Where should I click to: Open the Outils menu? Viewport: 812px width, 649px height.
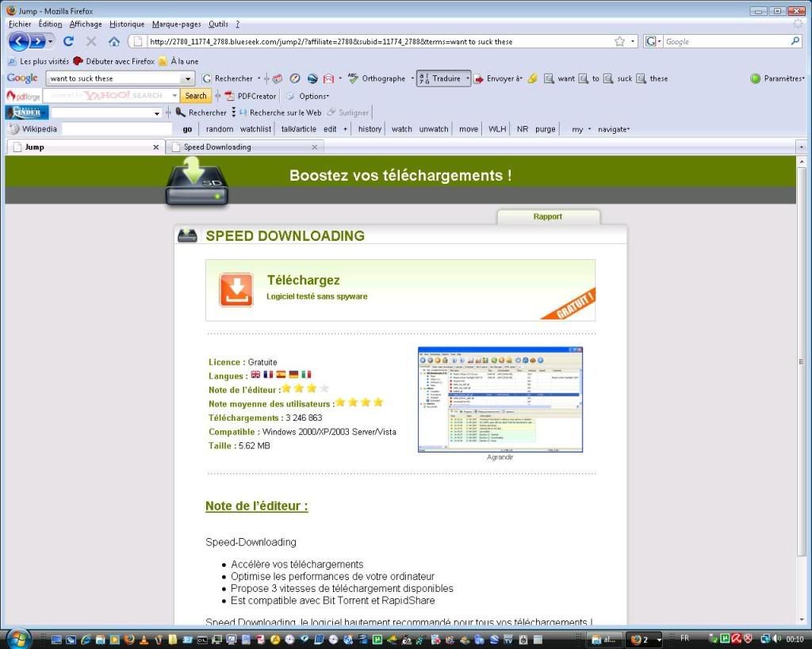[218, 24]
